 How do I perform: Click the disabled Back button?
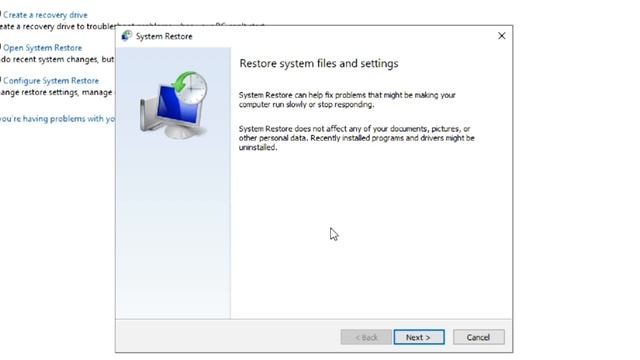click(x=366, y=337)
